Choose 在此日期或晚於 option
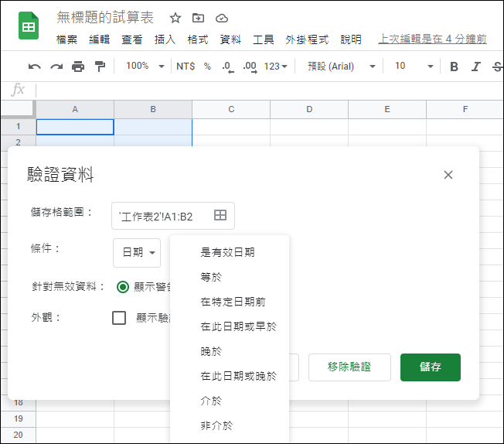 (230, 376)
